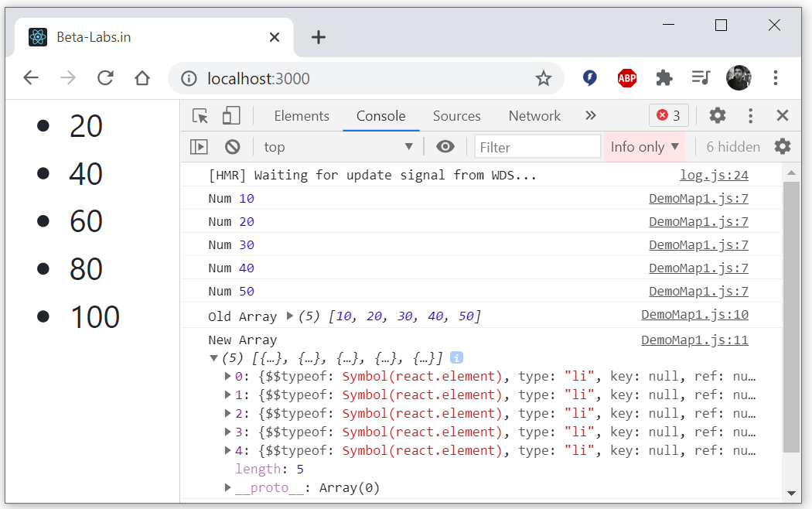Follow the DemoMap1.js:10 source link
Screen dimensions: 812x509
694,314
